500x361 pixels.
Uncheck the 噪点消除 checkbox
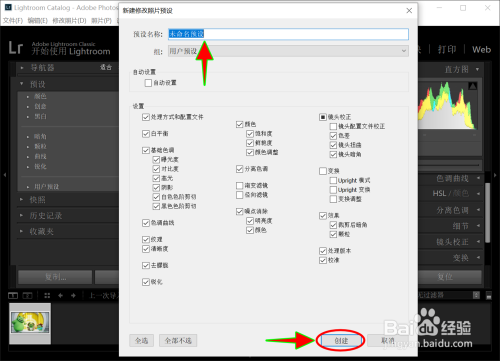tap(239, 211)
